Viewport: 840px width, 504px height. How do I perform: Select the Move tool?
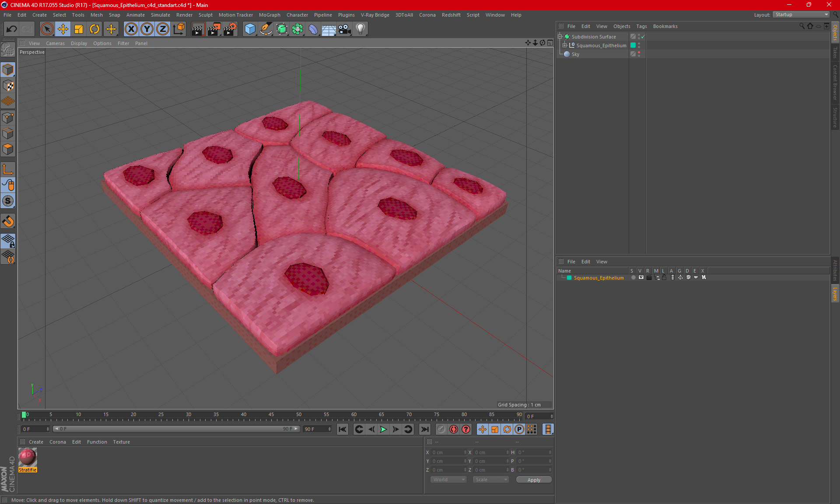[63, 29]
